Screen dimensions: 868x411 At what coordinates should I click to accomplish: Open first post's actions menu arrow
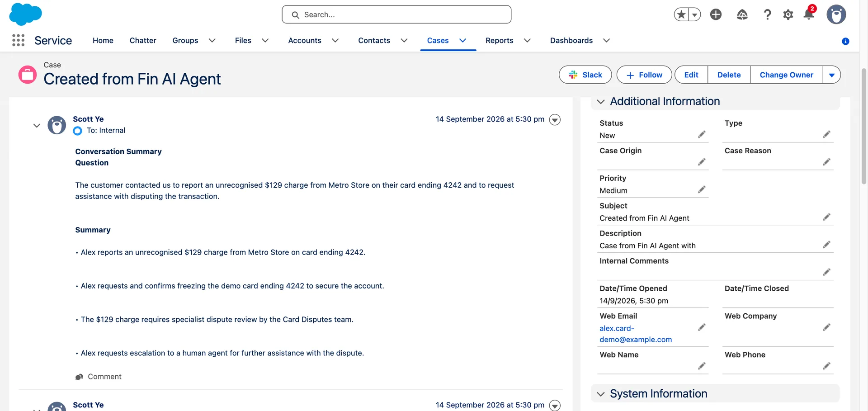[555, 119]
